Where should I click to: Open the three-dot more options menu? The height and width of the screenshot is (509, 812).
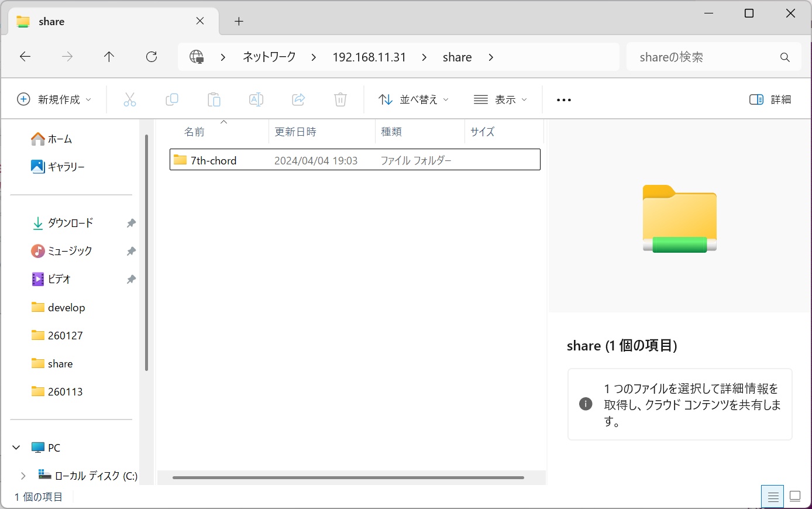tap(564, 100)
